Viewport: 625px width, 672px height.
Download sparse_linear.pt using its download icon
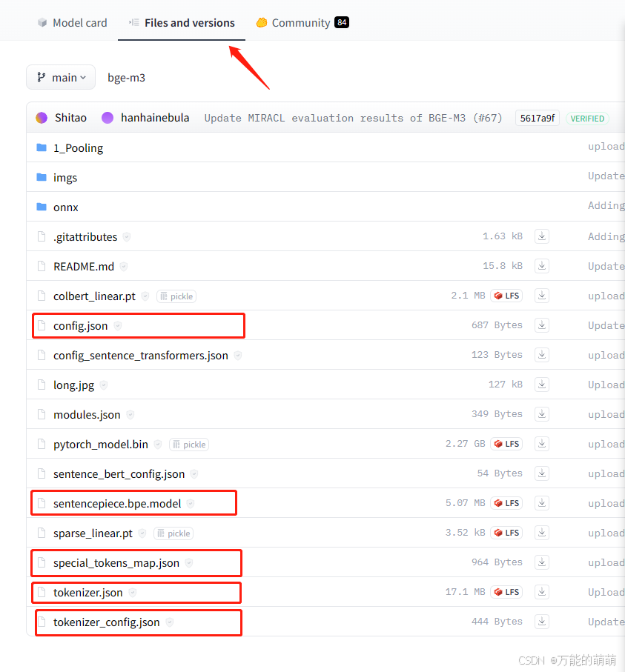click(x=542, y=532)
